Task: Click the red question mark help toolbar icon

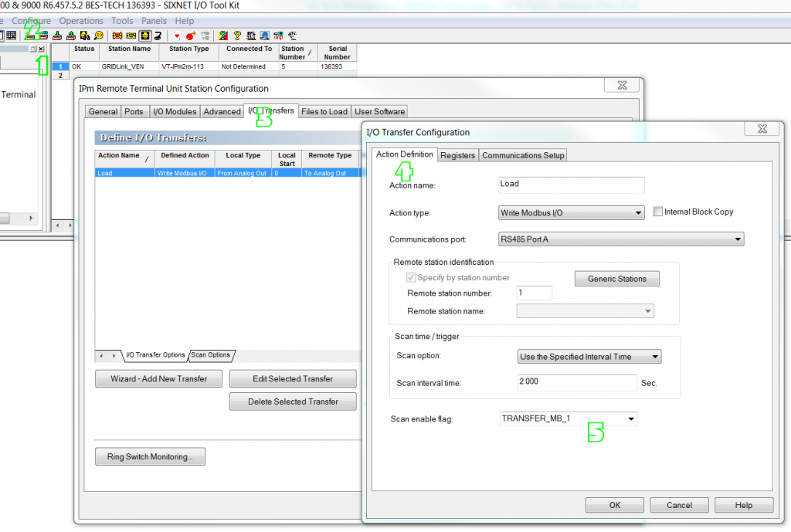Action: tap(223, 36)
